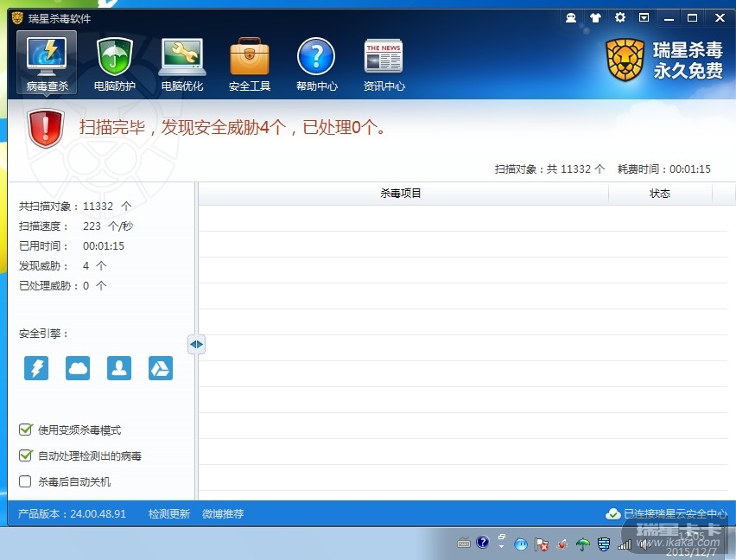Click the Rising lion logo
The height and width of the screenshot is (560, 736).
tap(625, 60)
